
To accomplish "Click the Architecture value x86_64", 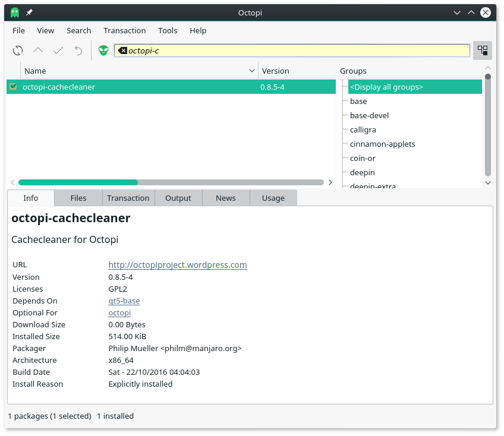I will click(121, 360).
